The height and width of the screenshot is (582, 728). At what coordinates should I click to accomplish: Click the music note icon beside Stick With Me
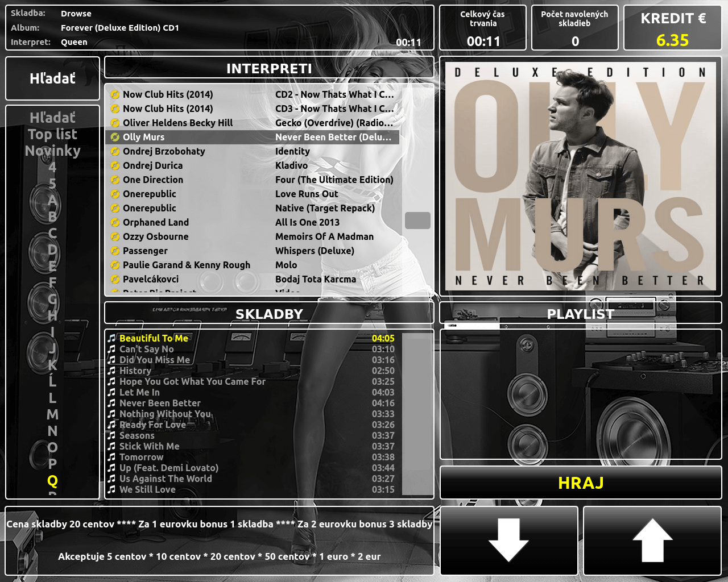tap(111, 446)
